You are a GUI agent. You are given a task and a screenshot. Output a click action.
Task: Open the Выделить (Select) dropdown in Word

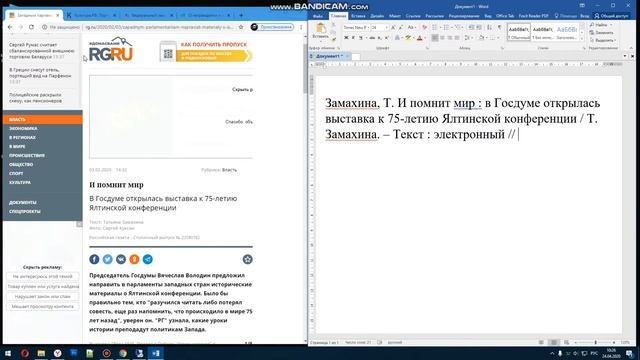[602, 40]
